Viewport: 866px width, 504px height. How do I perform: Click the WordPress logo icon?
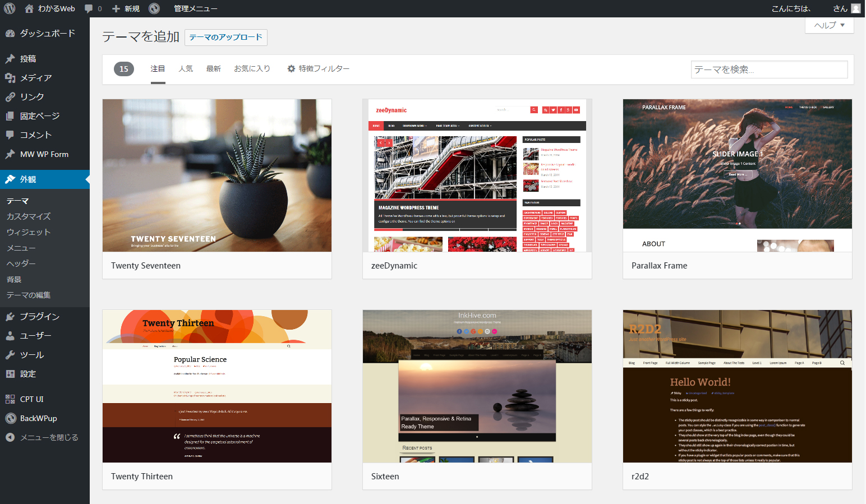[10, 8]
